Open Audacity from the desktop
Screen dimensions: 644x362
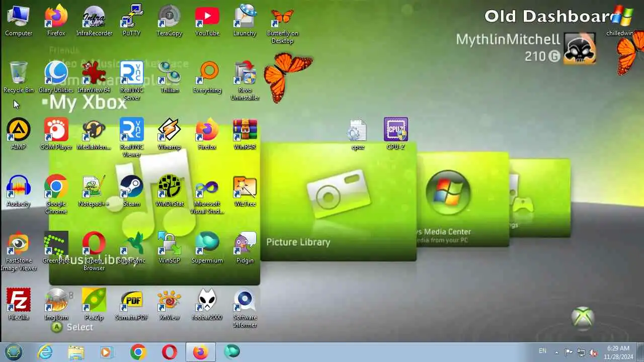tap(19, 191)
